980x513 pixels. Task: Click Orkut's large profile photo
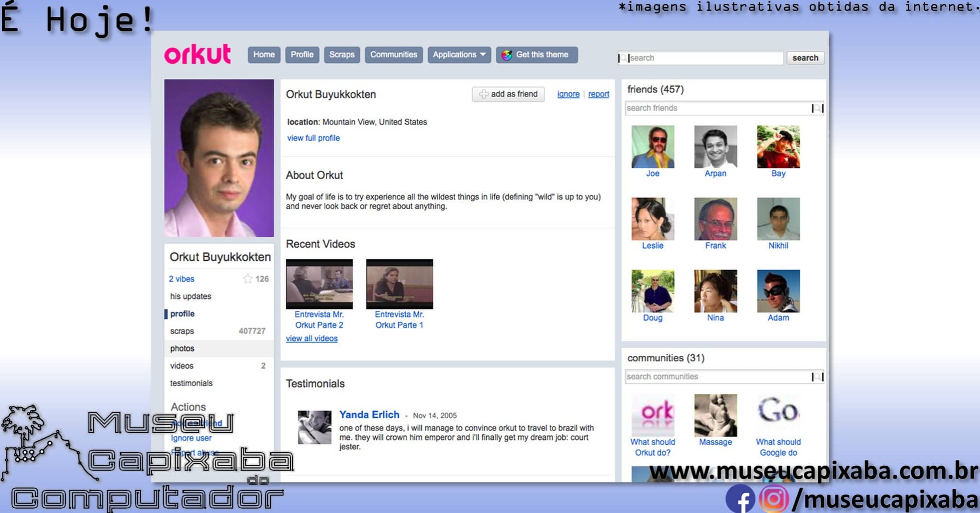point(219,158)
